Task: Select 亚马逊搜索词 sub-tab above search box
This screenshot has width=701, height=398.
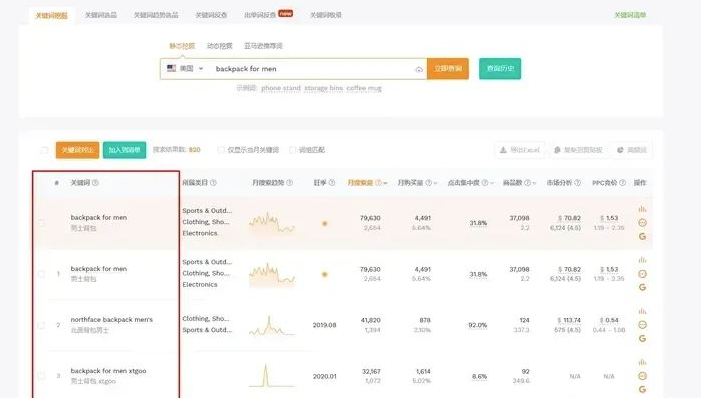Action: click(263, 46)
